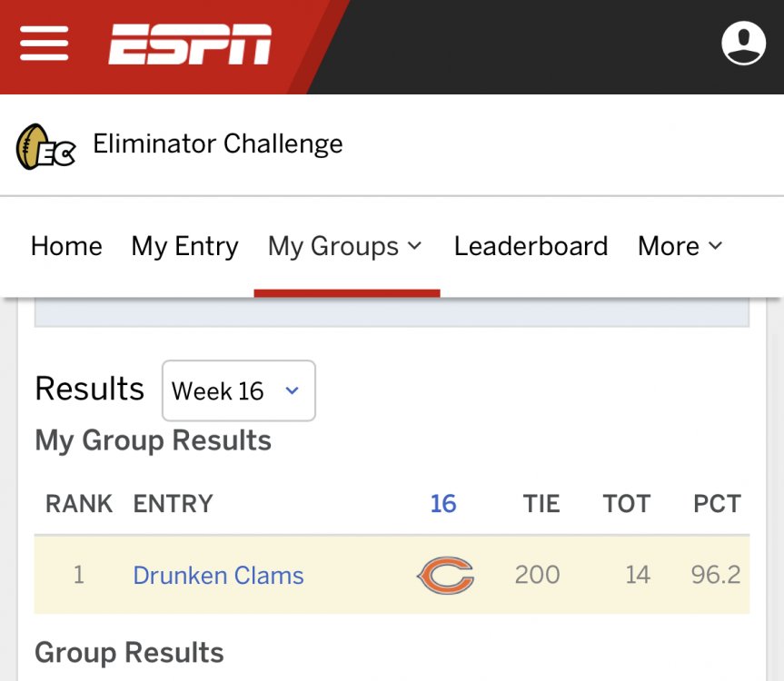Sort by the TOT column header
Screen dimensions: 784x681
627,504
